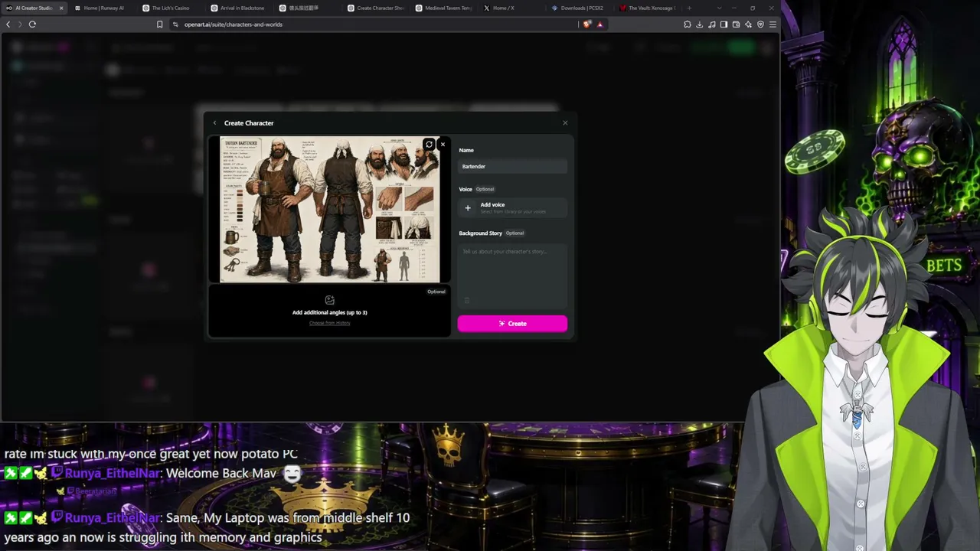Switch to the AI Creator Studio tab

34,8
